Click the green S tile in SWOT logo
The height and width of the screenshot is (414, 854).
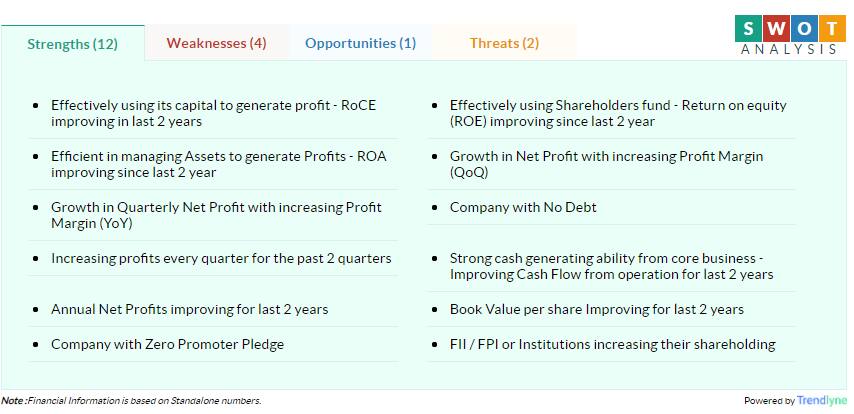point(748,28)
